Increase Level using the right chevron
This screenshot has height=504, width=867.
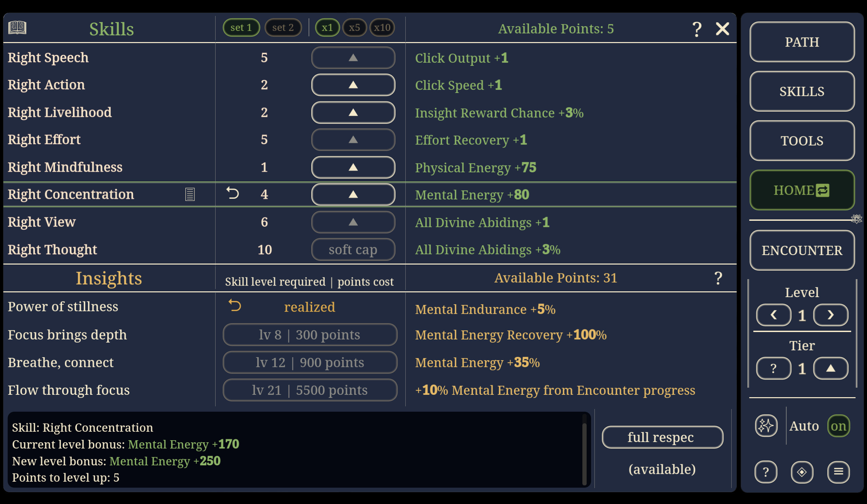(x=831, y=315)
